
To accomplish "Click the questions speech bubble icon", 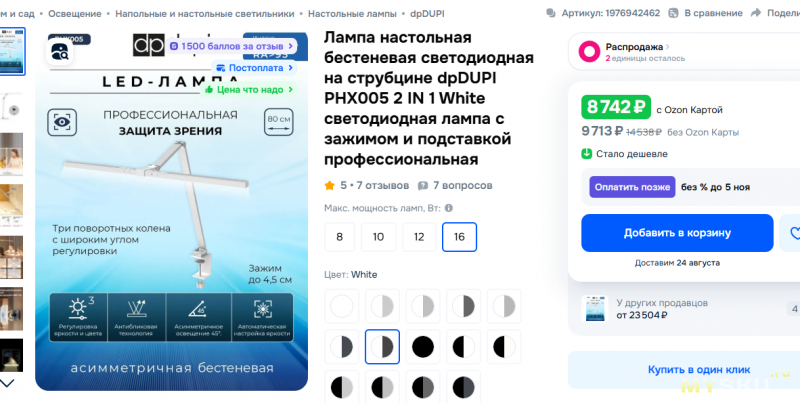I will coord(423,186).
